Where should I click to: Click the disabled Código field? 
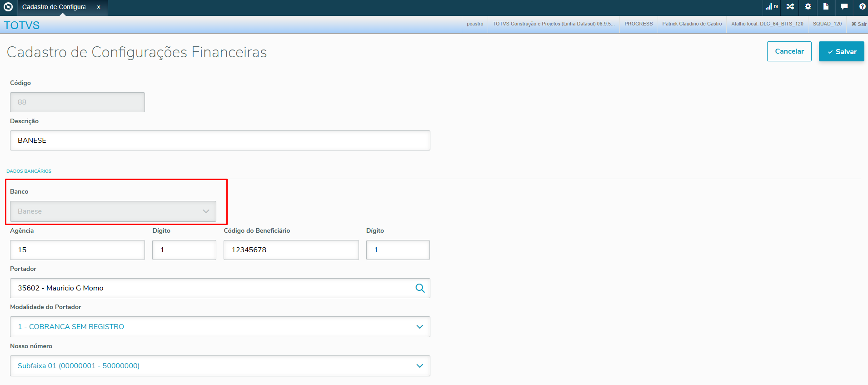(77, 102)
